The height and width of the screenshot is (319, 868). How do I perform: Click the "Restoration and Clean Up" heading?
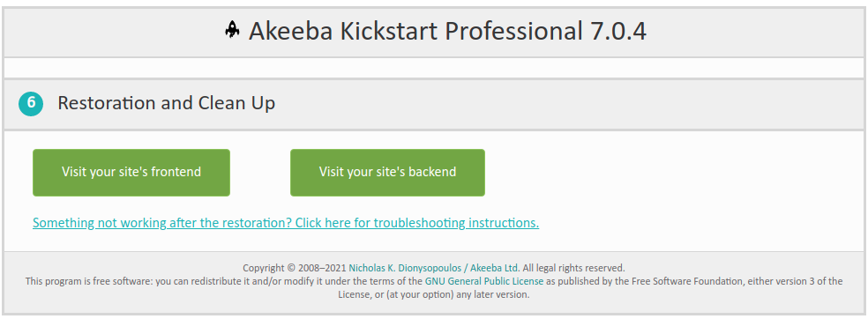tap(166, 103)
